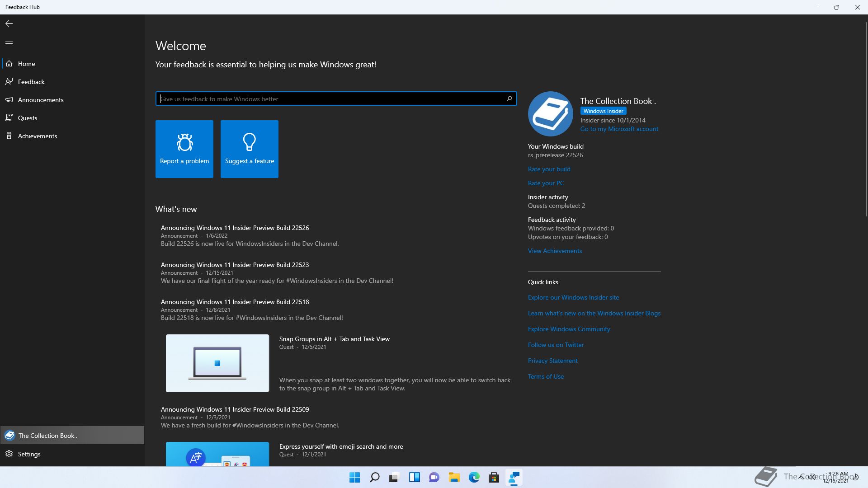Screen dimensions: 868x488
Task: Click the magnifier search icon
Action: [x=509, y=99]
